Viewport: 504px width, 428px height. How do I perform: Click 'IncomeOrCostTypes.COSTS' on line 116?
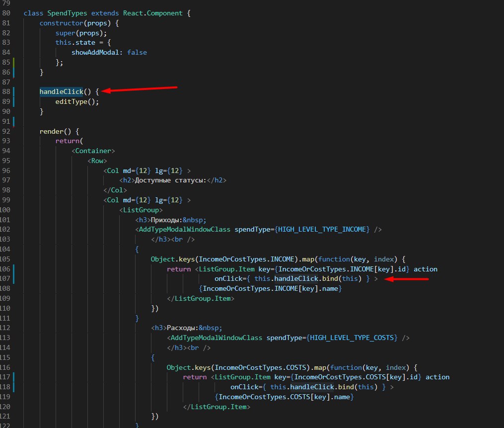[260, 367]
